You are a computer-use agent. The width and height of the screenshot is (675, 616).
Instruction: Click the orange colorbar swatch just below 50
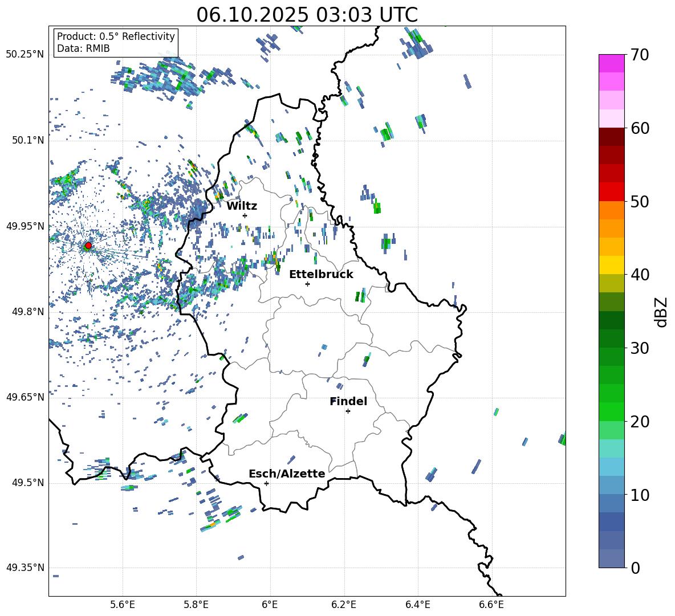[612, 210]
